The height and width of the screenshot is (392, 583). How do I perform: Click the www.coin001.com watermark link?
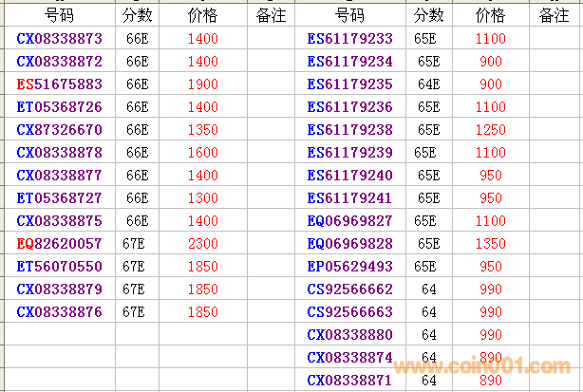482,367
